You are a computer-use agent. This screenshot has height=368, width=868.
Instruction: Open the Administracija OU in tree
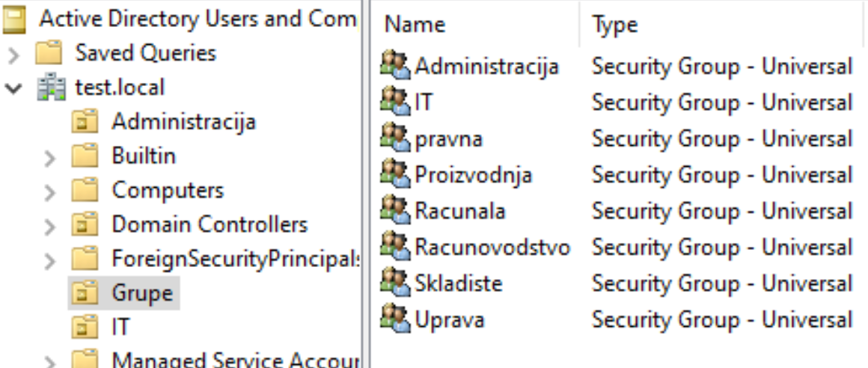184,122
